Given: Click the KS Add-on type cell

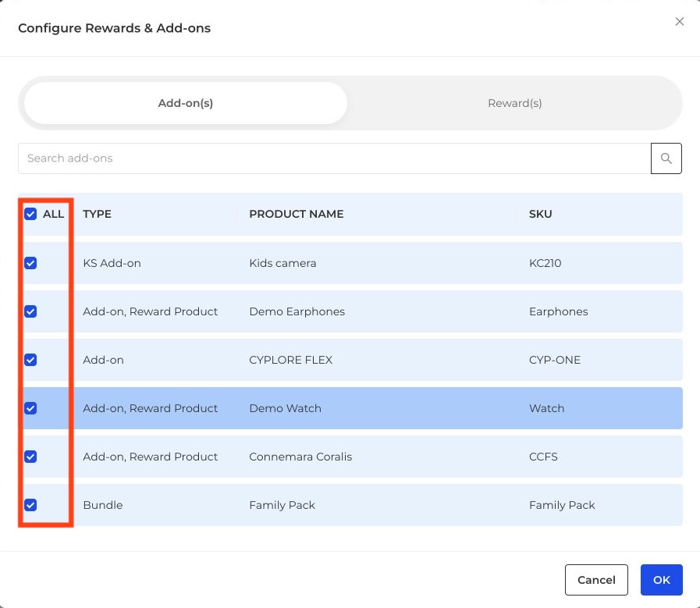Looking at the screenshot, I should [112, 263].
